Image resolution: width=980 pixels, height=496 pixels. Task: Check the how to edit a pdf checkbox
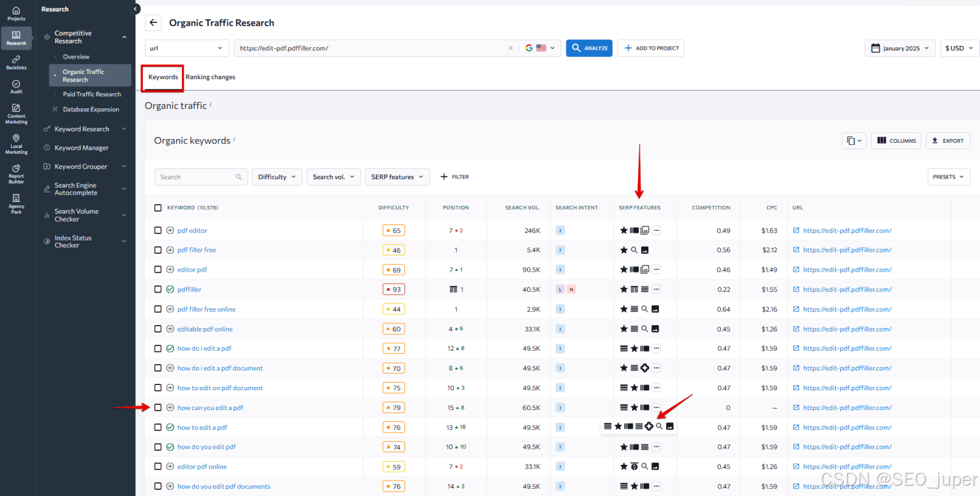point(158,427)
